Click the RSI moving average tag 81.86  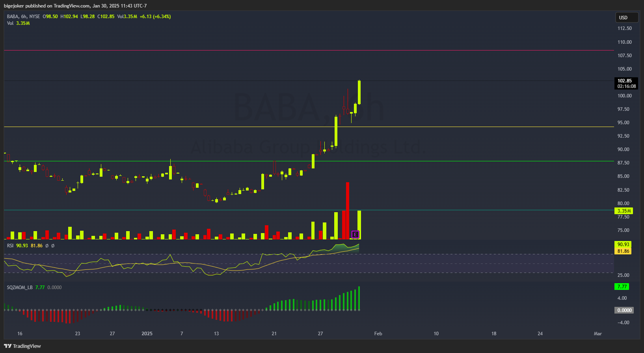(x=623, y=251)
